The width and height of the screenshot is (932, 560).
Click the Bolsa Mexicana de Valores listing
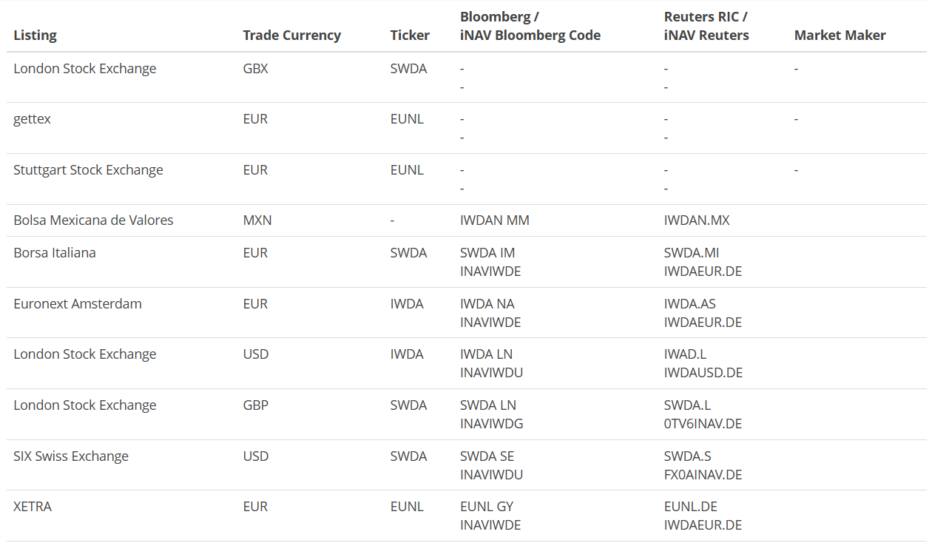click(93, 220)
